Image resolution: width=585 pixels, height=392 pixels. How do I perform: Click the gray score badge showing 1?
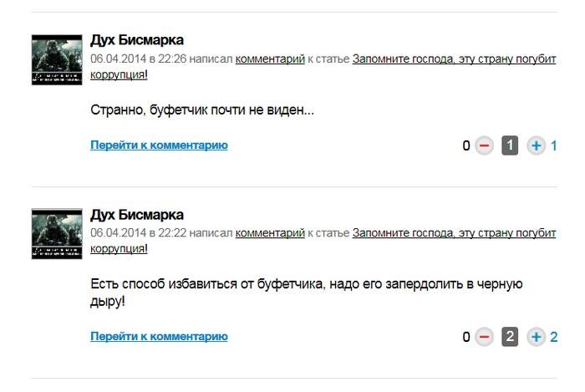[510, 146]
